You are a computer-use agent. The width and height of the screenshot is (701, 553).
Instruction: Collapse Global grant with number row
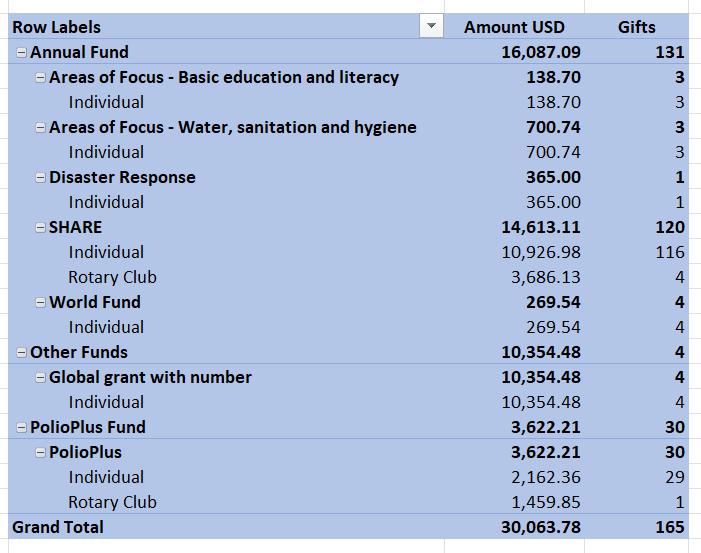(x=40, y=377)
